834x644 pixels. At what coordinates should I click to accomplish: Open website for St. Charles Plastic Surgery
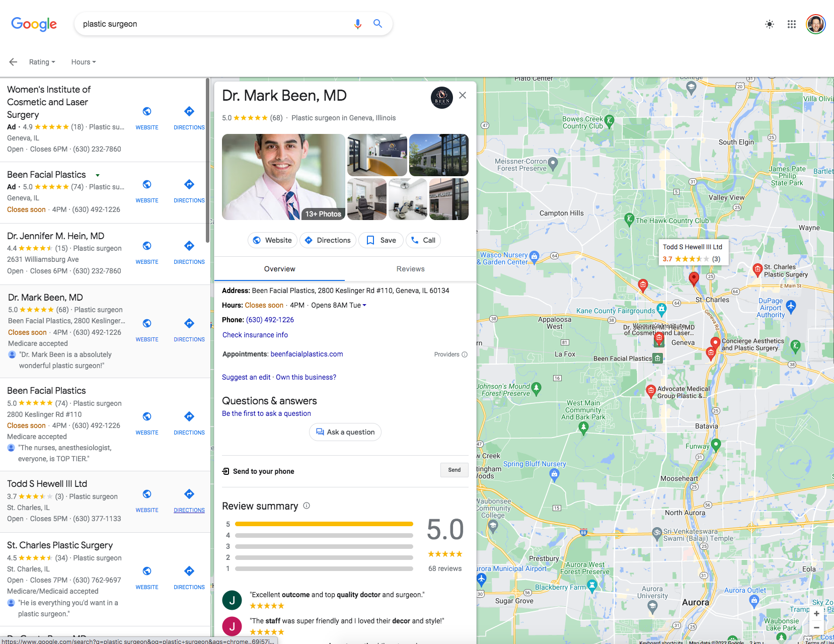coord(147,578)
